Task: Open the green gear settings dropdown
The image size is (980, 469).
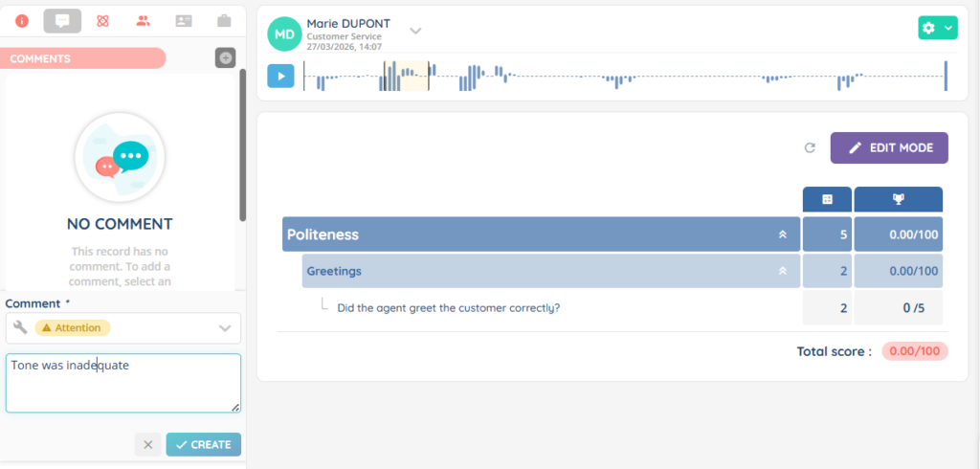Action: pyautogui.click(x=937, y=29)
